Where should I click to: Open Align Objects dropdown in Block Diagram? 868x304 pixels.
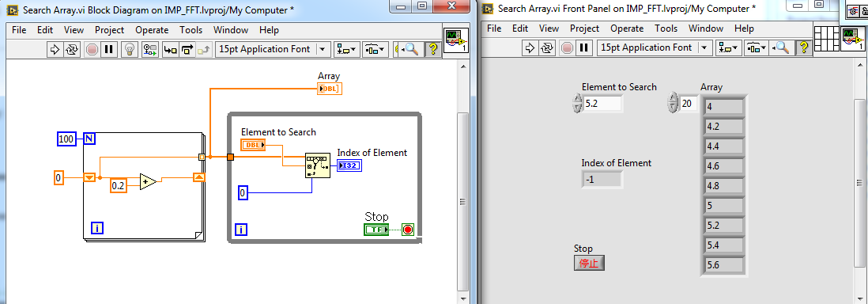point(348,49)
